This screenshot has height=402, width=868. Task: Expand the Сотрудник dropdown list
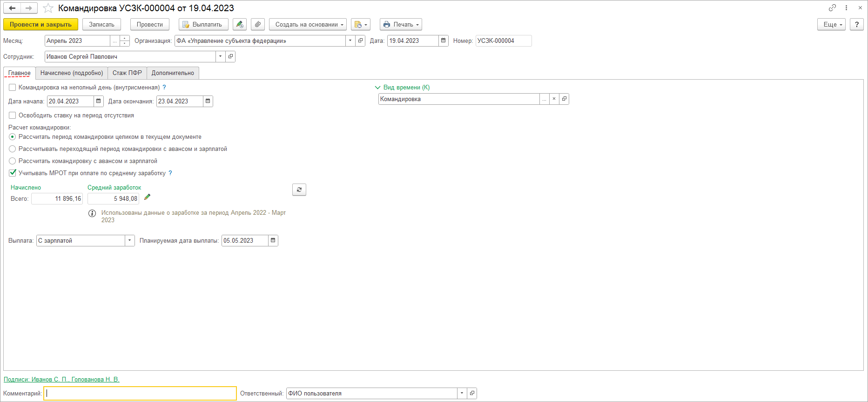(221, 56)
